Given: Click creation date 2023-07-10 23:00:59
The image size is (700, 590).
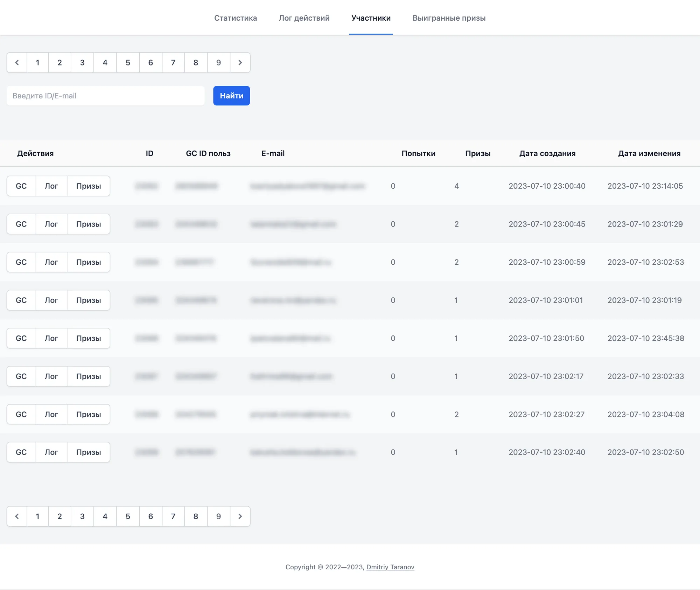Looking at the screenshot, I should (547, 262).
